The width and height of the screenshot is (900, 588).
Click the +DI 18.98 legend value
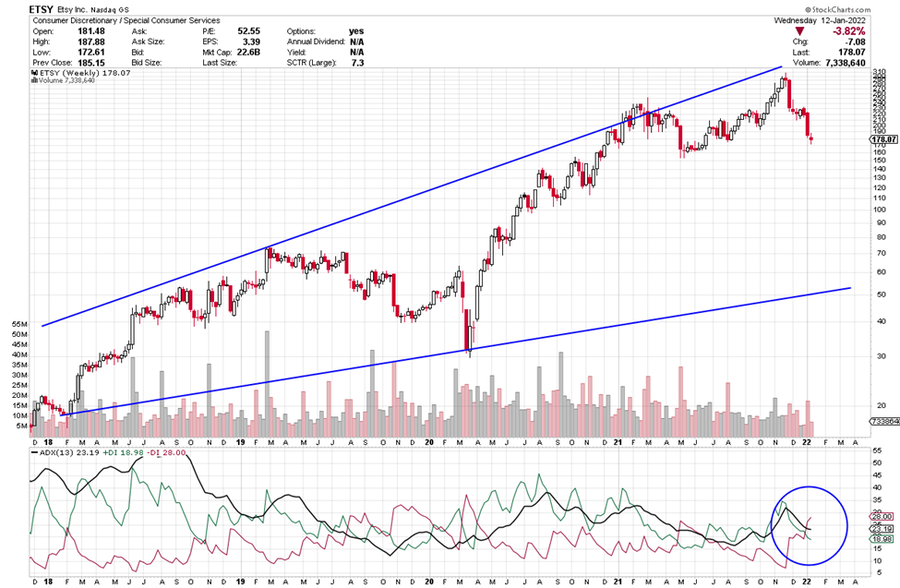(122, 452)
